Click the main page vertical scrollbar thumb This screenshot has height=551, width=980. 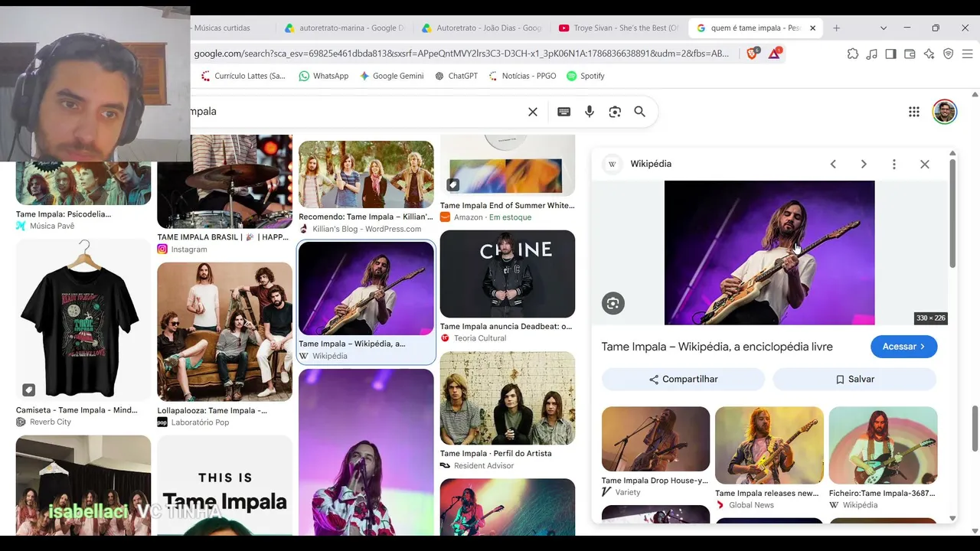[x=975, y=429]
